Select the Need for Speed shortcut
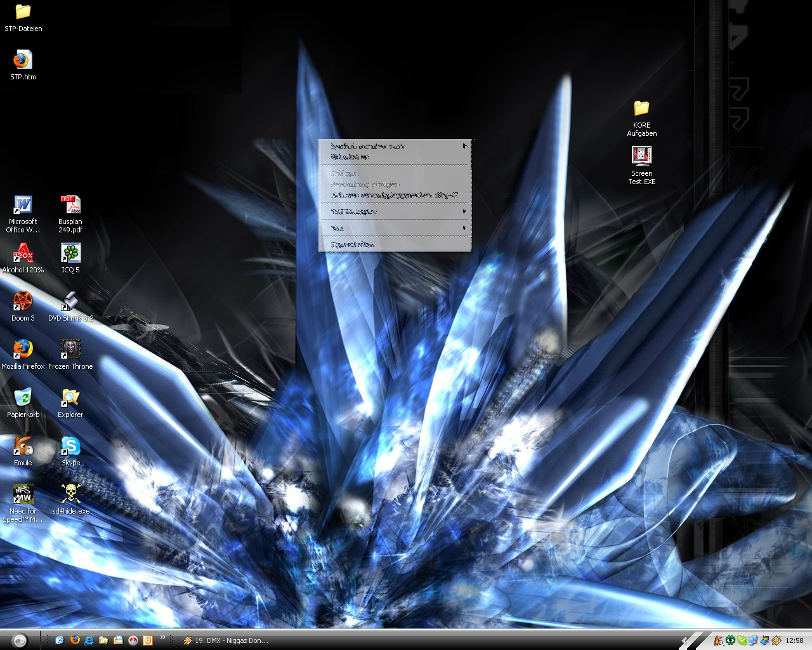Viewport: 812px width, 650px height. click(x=23, y=494)
